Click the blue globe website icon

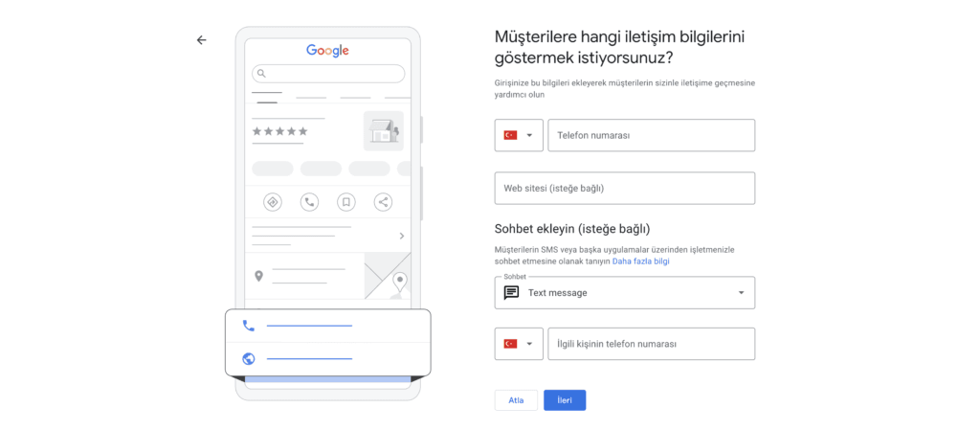click(249, 358)
